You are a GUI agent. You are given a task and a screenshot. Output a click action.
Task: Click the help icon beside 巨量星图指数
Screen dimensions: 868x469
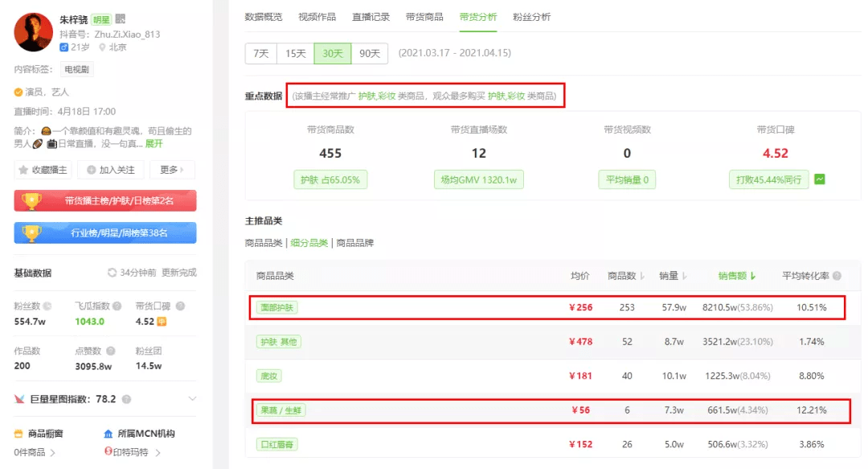coord(126,399)
